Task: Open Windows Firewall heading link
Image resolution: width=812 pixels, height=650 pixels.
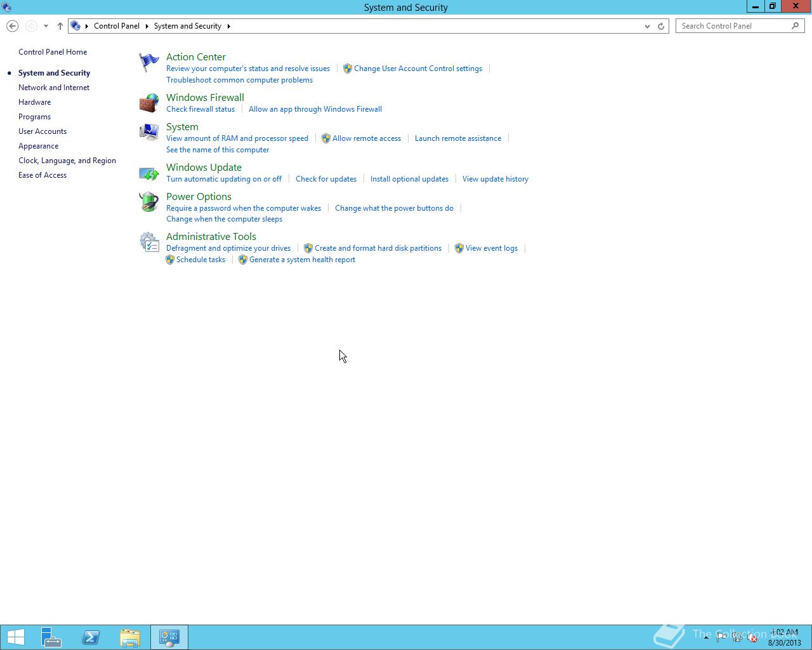Action: (205, 98)
